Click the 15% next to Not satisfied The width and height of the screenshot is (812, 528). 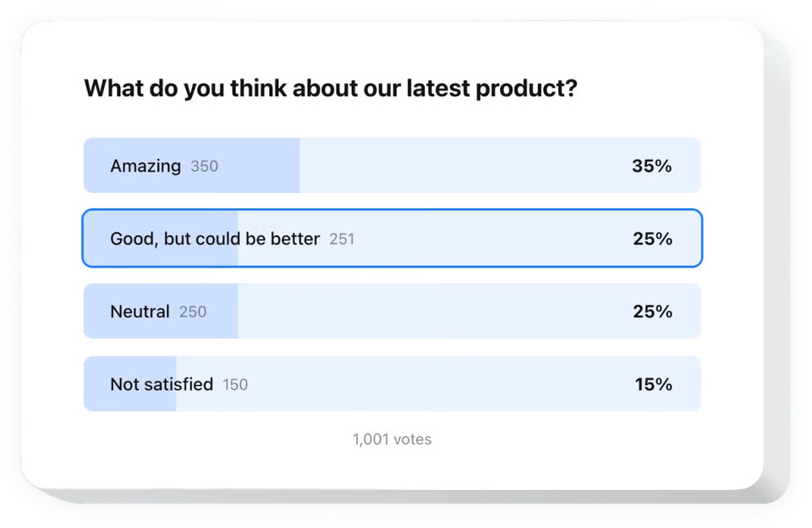pyautogui.click(x=652, y=384)
